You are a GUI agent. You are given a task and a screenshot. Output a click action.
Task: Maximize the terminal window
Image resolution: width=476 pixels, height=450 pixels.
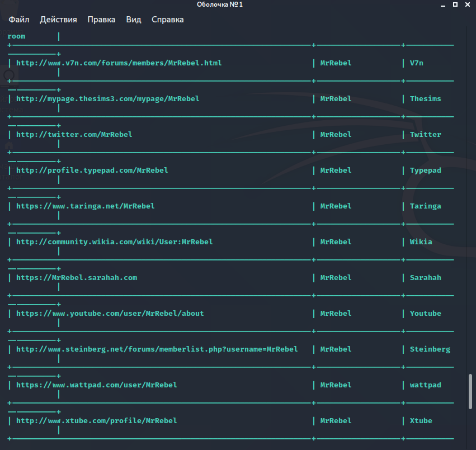(455, 4)
